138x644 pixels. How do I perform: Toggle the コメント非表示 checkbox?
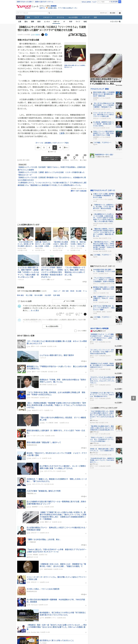[75, 331]
